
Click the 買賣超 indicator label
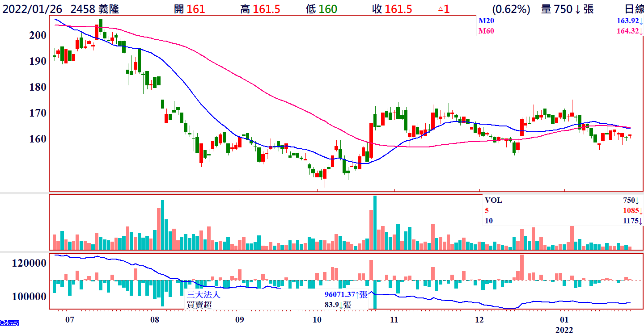pos(199,305)
